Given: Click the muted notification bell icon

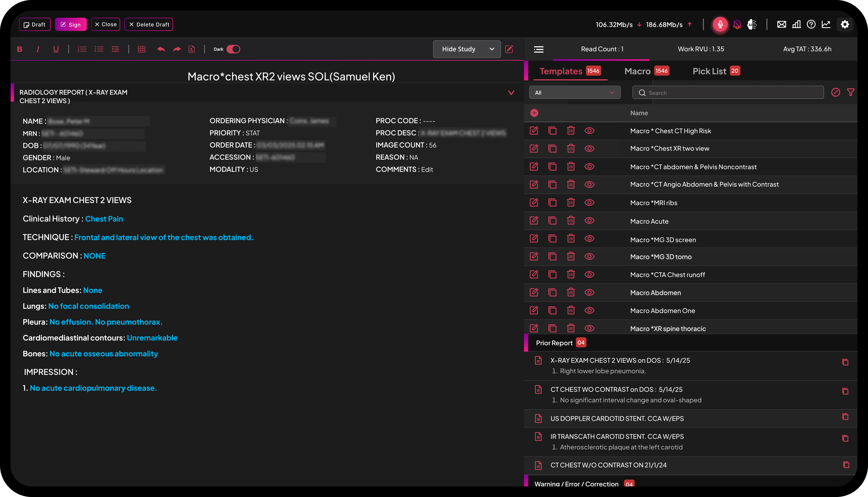Looking at the screenshot, I should 737,25.
